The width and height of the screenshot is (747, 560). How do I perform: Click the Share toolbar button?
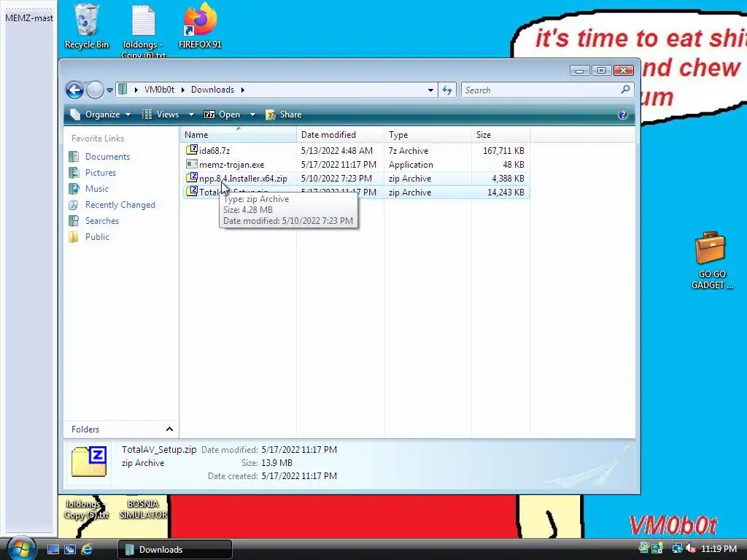point(284,114)
